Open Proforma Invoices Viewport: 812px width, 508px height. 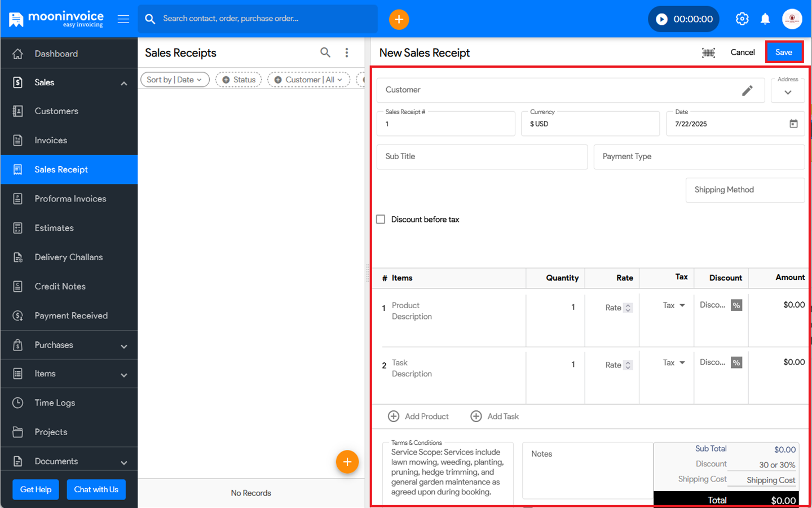pyautogui.click(x=69, y=199)
